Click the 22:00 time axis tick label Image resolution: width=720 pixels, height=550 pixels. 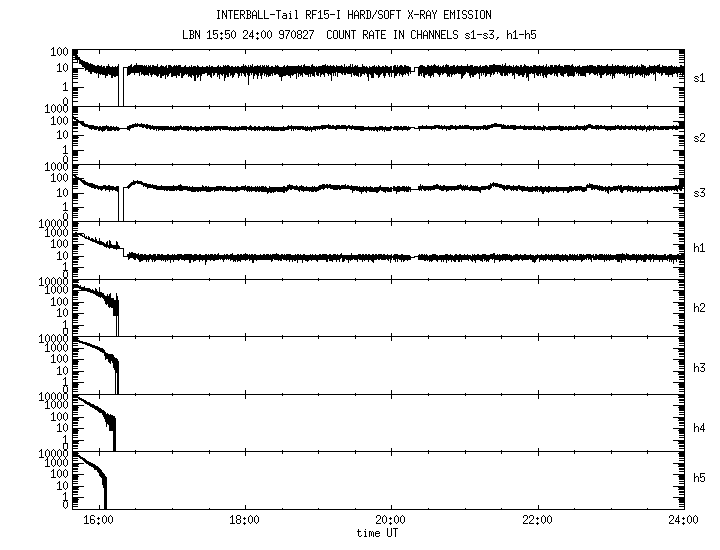coord(538,520)
